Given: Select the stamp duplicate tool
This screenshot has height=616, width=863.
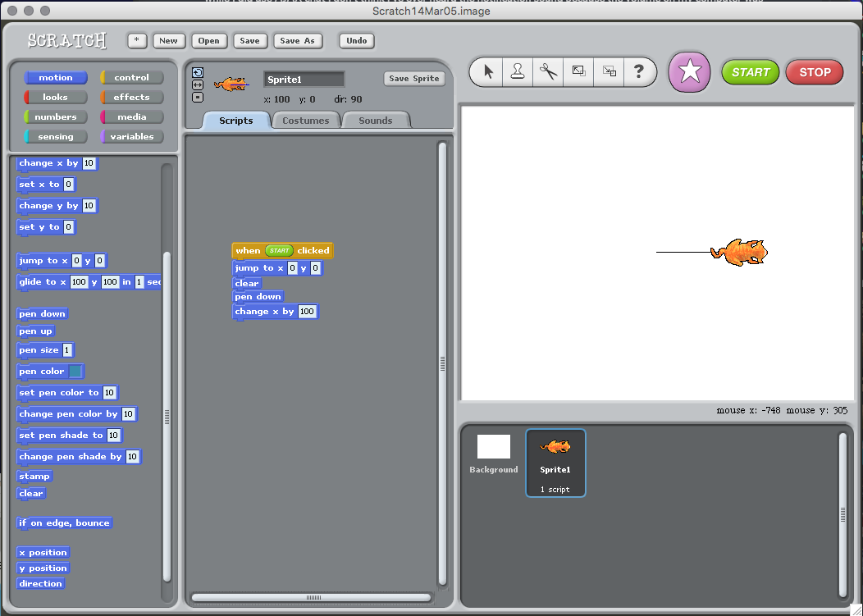Looking at the screenshot, I should (x=518, y=71).
